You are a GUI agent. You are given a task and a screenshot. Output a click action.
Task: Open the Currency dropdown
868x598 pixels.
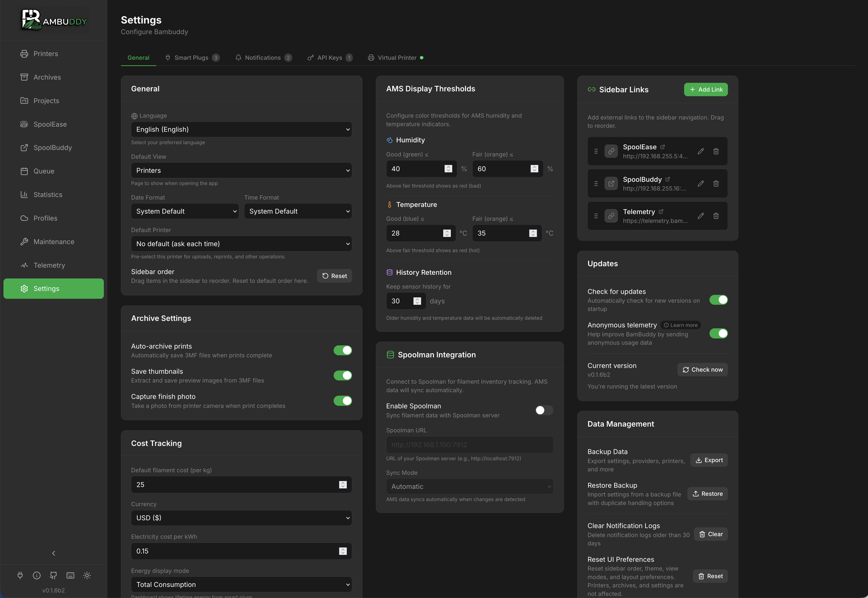(x=241, y=518)
